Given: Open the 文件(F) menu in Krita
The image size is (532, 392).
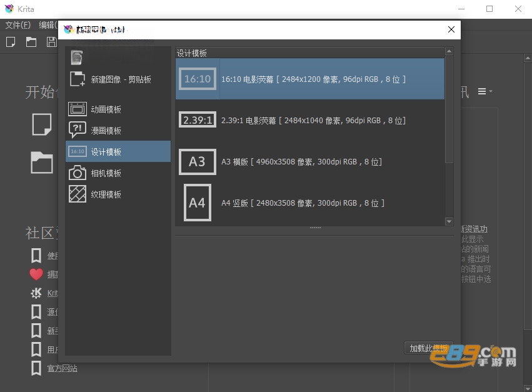Looking at the screenshot, I should (18, 25).
